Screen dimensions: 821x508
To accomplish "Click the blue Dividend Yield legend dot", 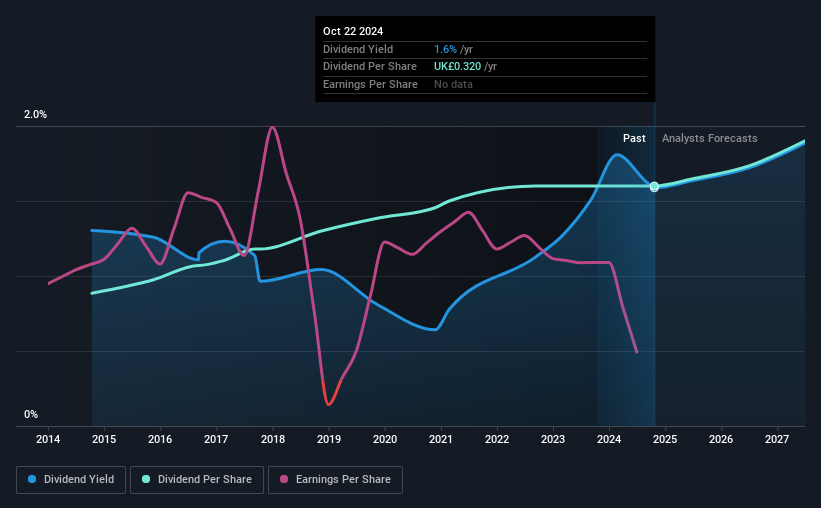I will coord(32,479).
